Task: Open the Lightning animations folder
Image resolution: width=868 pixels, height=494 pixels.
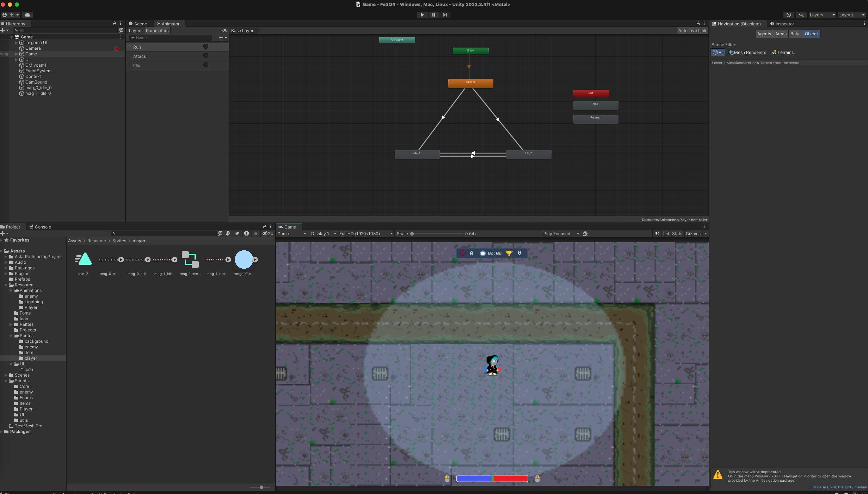Action: coord(33,302)
